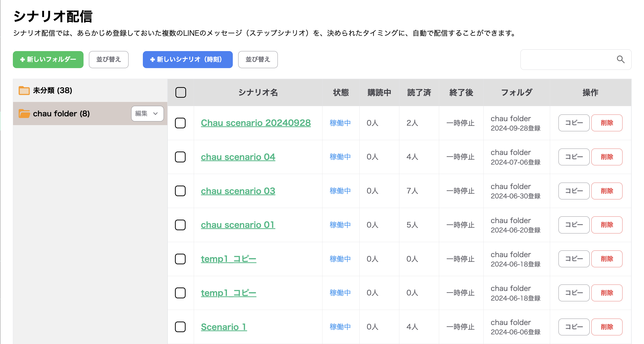
Task: Delete the chau scenario 04 row
Action: pos(607,157)
